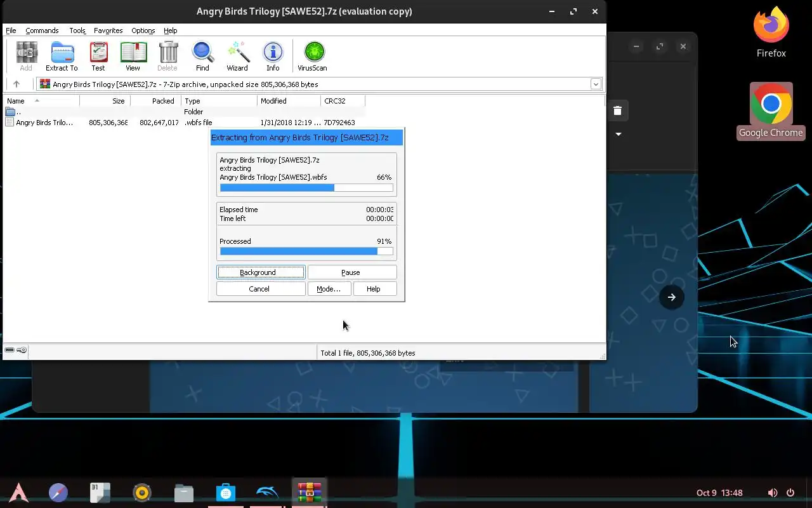The width and height of the screenshot is (812, 508).
Task: Expand the dropdown caret in background window
Action: 619,134
